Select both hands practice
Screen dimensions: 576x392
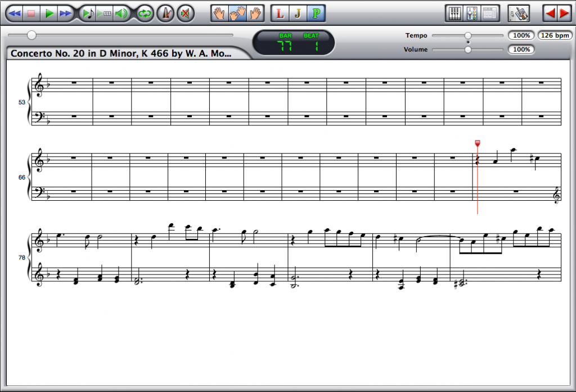click(x=237, y=13)
